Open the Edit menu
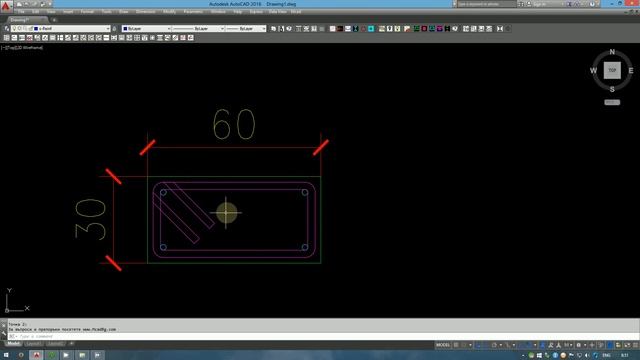The height and width of the screenshot is (360, 640). (x=36, y=12)
